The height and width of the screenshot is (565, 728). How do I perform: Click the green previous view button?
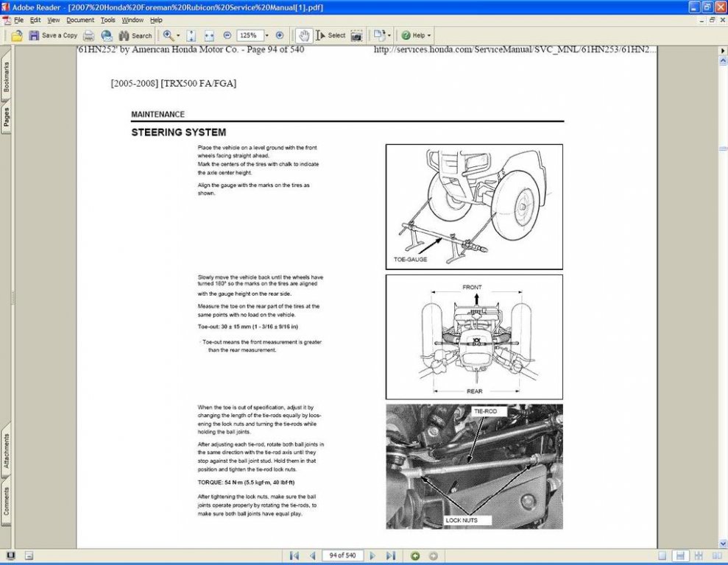click(415, 555)
